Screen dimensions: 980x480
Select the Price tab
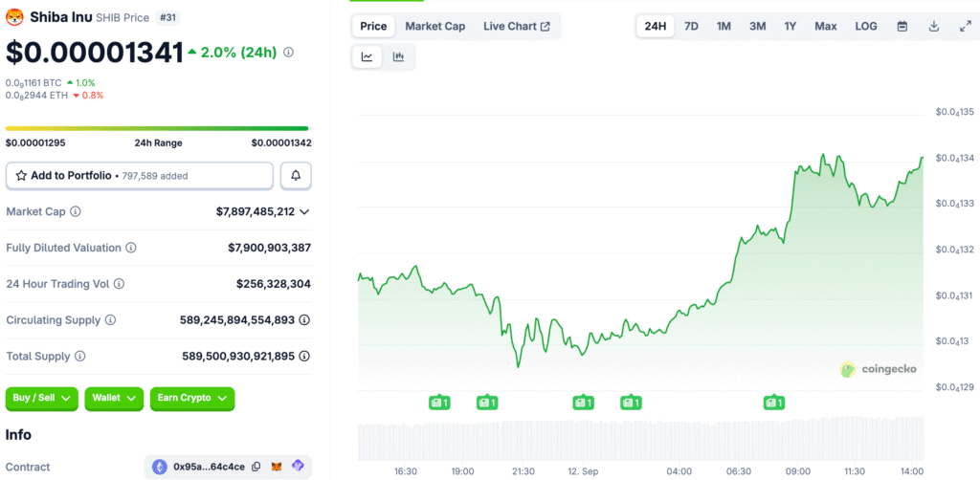coord(374,26)
